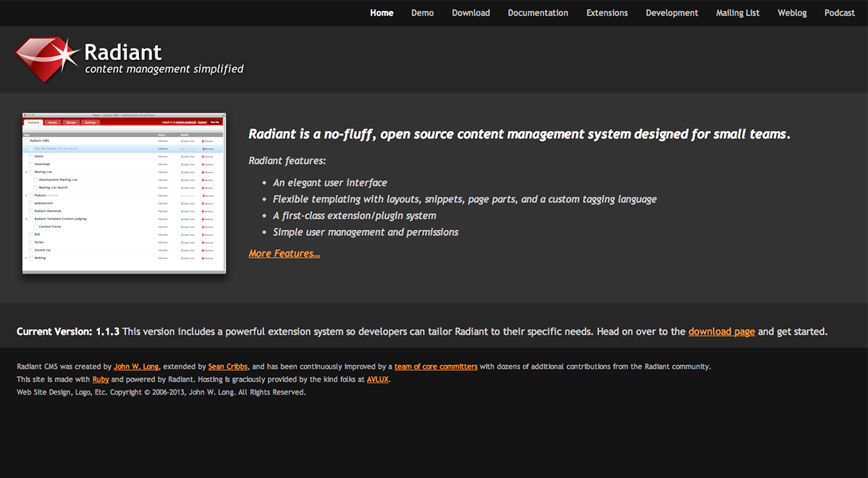The width and height of the screenshot is (868, 478).
Task: Open the Weblog nav link
Action: (x=791, y=13)
